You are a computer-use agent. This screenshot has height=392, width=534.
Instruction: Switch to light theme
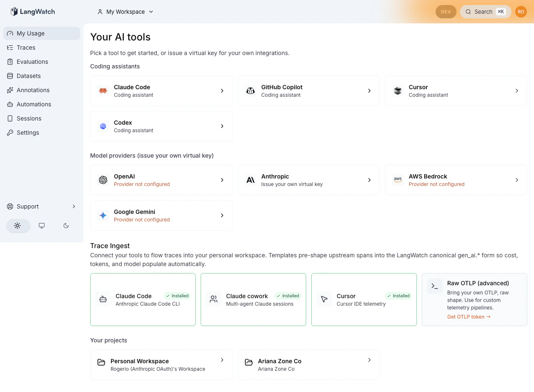pyautogui.click(x=18, y=226)
